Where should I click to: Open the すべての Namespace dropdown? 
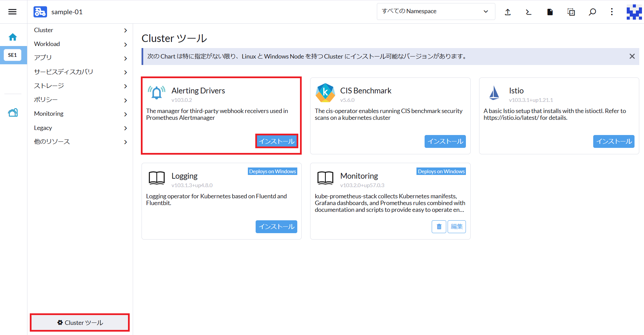click(x=435, y=12)
